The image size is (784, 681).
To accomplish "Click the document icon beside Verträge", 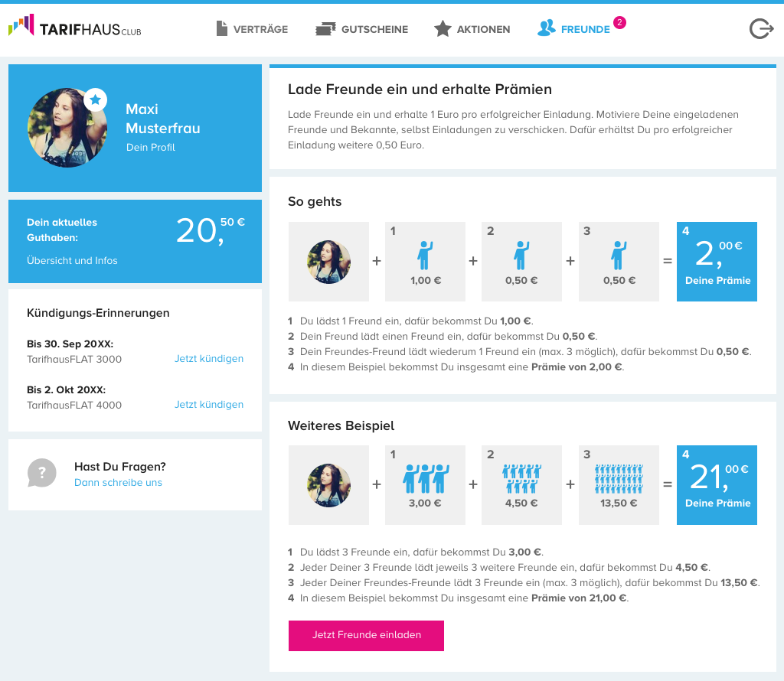I will pos(222,29).
